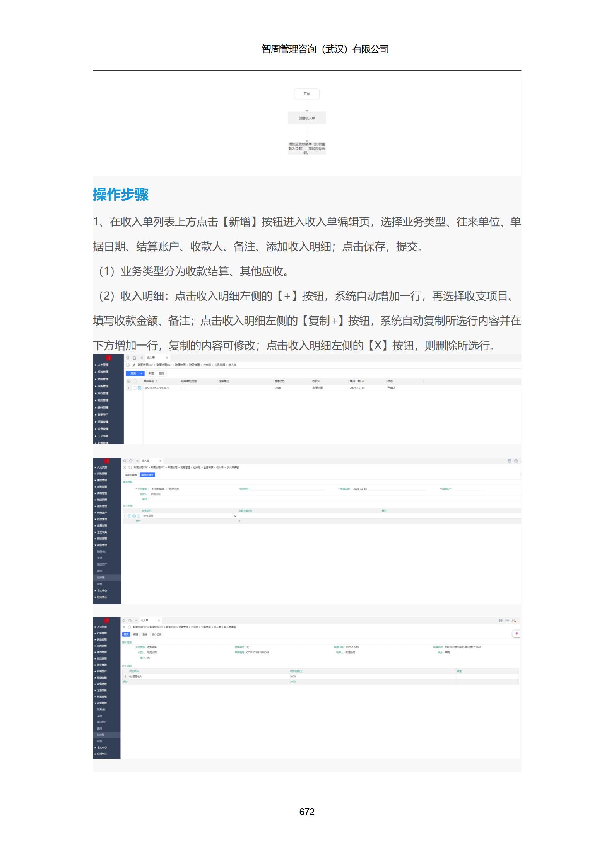Select the 其他应收 radio button on the edit page
Image resolution: width=614 pixels, height=868 pixels.
click(167, 489)
